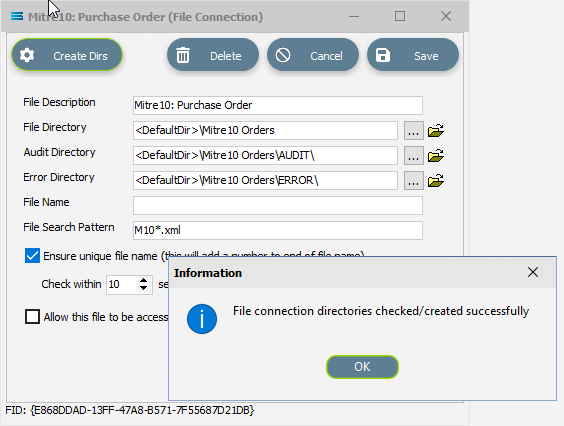Click the Save button

[413, 55]
